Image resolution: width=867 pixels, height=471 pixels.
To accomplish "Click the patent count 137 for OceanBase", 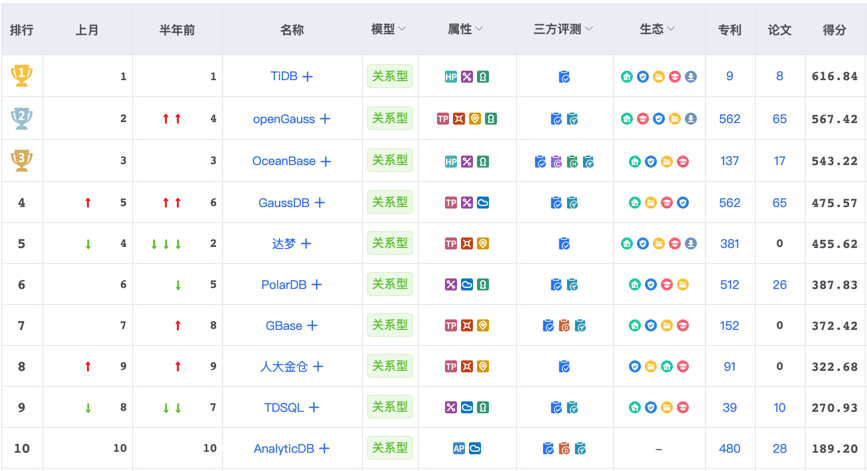I will click(729, 161).
